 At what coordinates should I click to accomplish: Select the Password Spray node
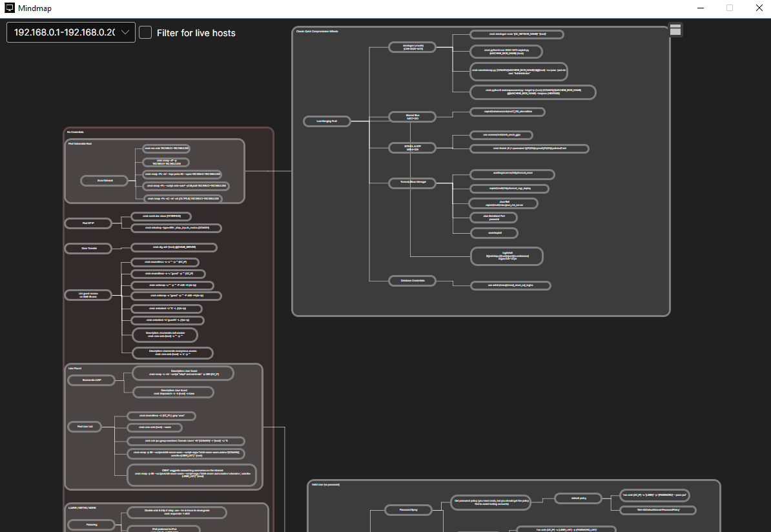pyautogui.click(x=410, y=510)
